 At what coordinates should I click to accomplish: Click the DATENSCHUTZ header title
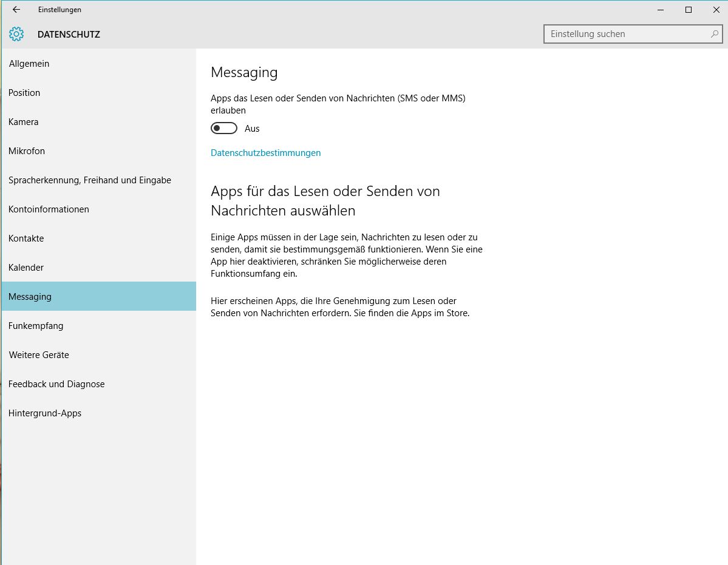click(x=69, y=35)
